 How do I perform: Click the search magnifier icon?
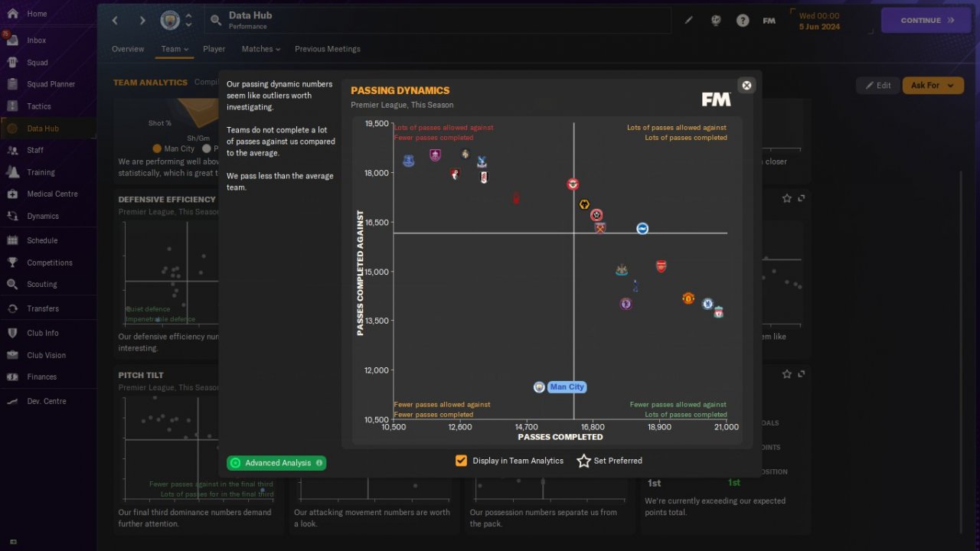(x=216, y=21)
